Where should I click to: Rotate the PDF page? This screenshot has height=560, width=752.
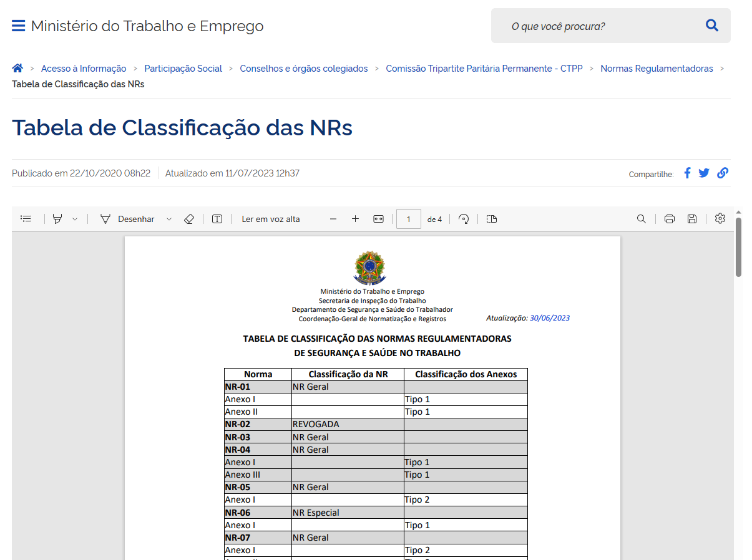[x=464, y=219]
